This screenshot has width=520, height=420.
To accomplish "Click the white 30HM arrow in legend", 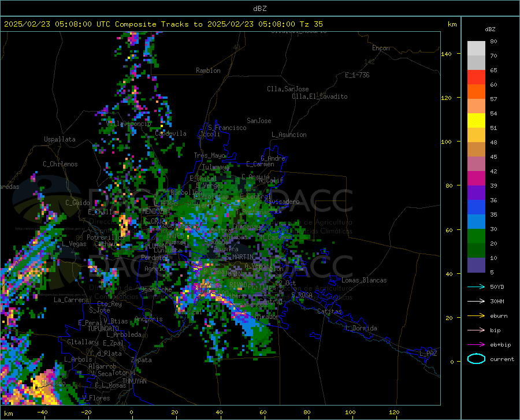I will point(476,301).
